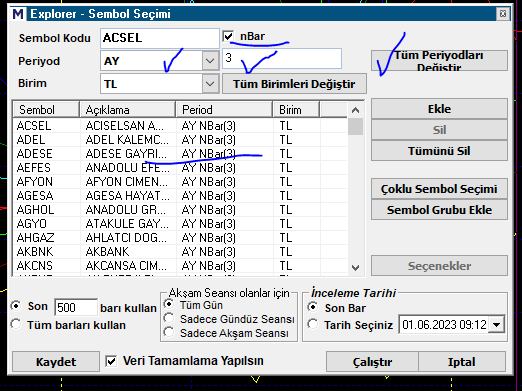Click the Sil button
The width and height of the screenshot is (522, 391).
439,130
